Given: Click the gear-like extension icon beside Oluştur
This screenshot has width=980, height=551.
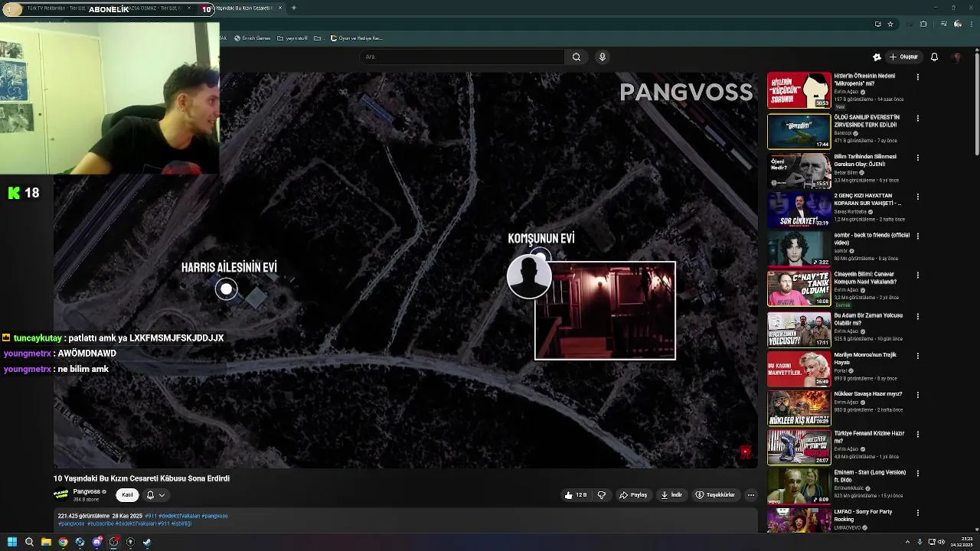Looking at the screenshot, I should click(x=877, y=57).
